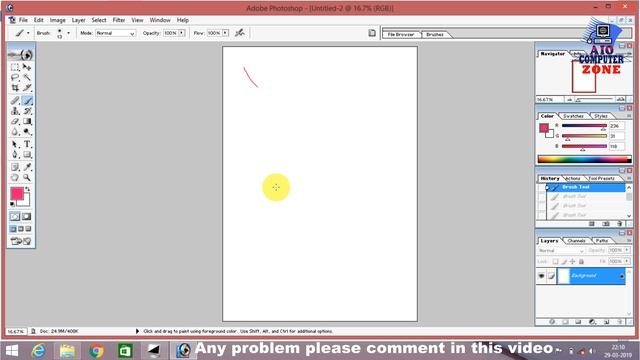
Task: Switch to the Channels tab
Action: [576, 241]
